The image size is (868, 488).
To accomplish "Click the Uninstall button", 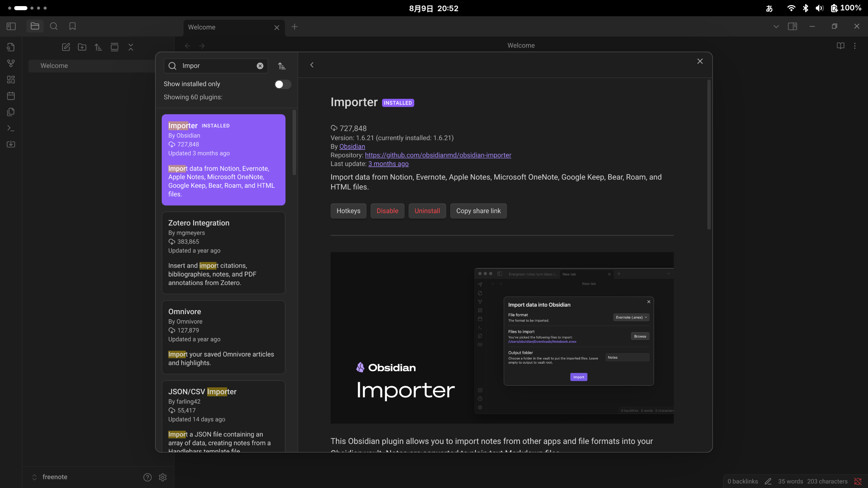I will pyautogui.click(x=427, y=211).
